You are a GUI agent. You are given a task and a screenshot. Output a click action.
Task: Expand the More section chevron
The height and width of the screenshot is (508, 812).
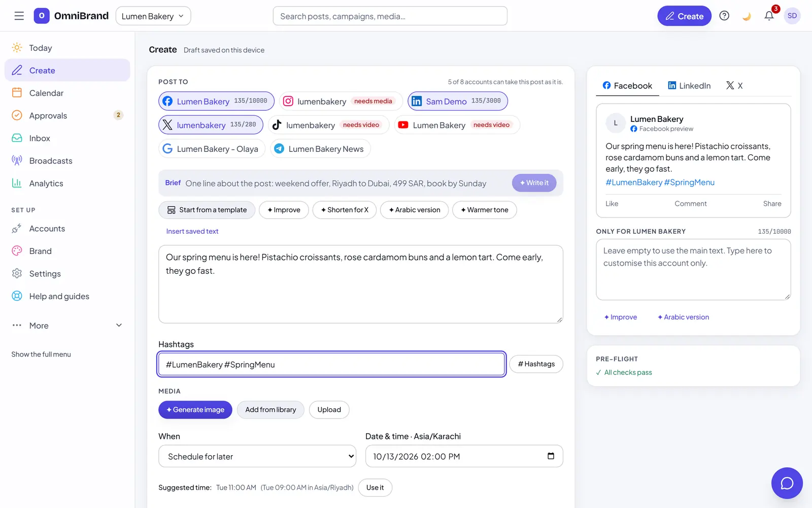pyautogui.click(x=119, y=325)
